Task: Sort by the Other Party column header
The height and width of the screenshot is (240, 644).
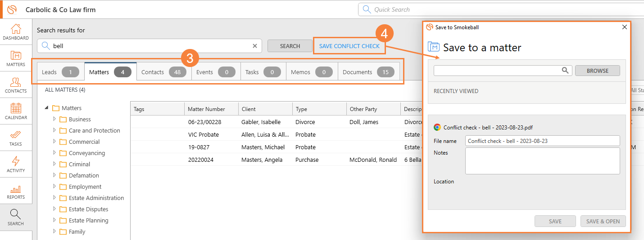Action: pyautogui.click(x=373, y=109)
